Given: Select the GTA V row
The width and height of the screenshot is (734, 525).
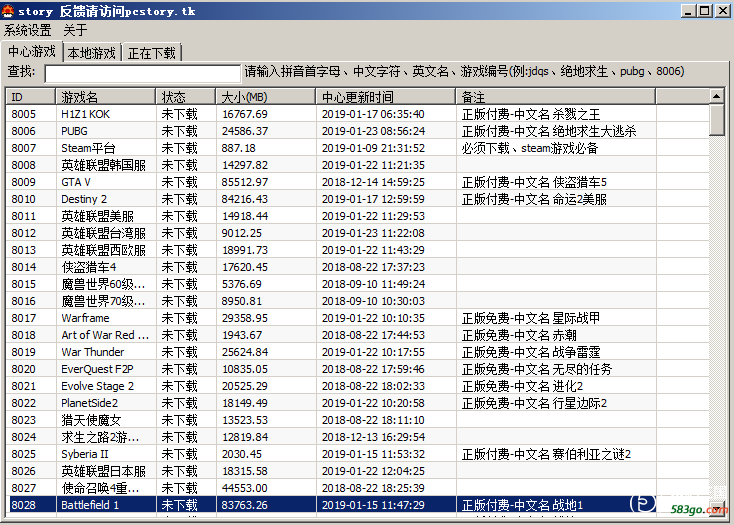Looking at the screenshot, I should (358, 182).
